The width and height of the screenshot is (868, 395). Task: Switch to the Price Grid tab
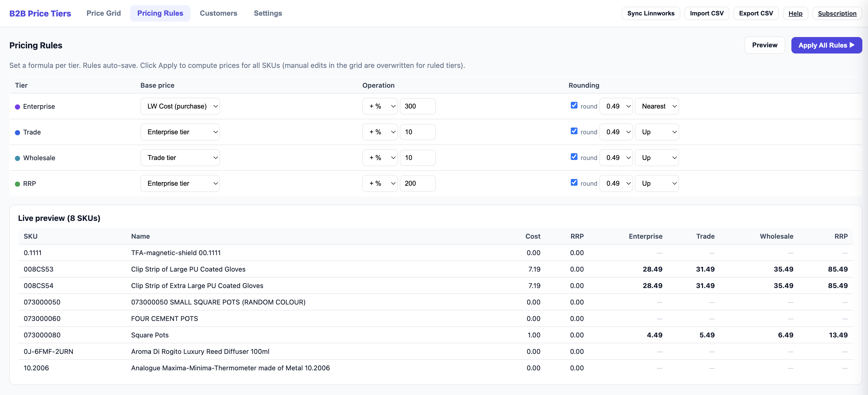103,13
